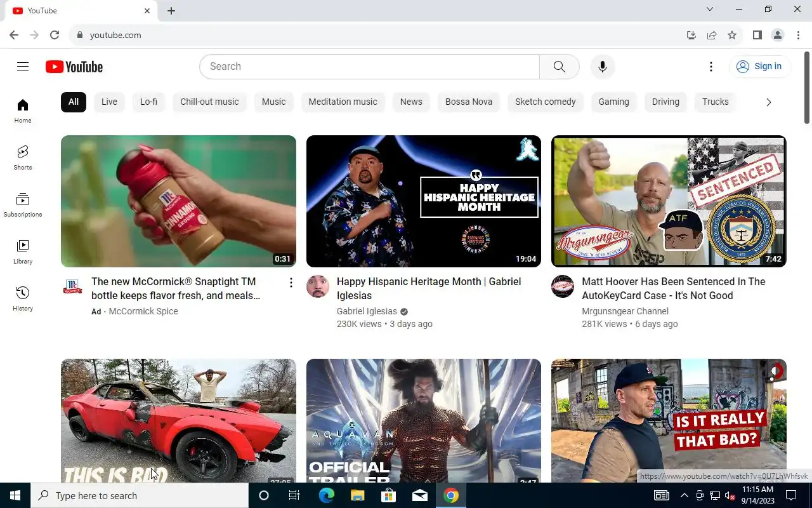Go back in the browser
Image resolution: width=812 pixels, height=508 pixels.
coord(14,35)
